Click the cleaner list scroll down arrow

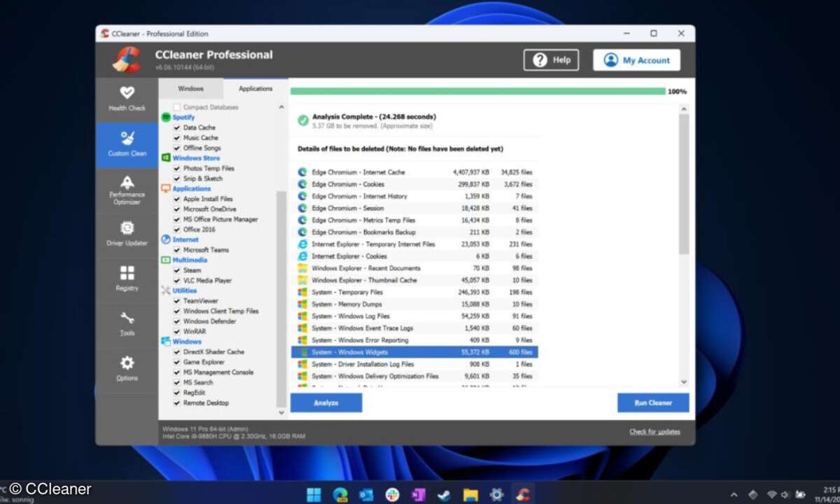point(281,412)
